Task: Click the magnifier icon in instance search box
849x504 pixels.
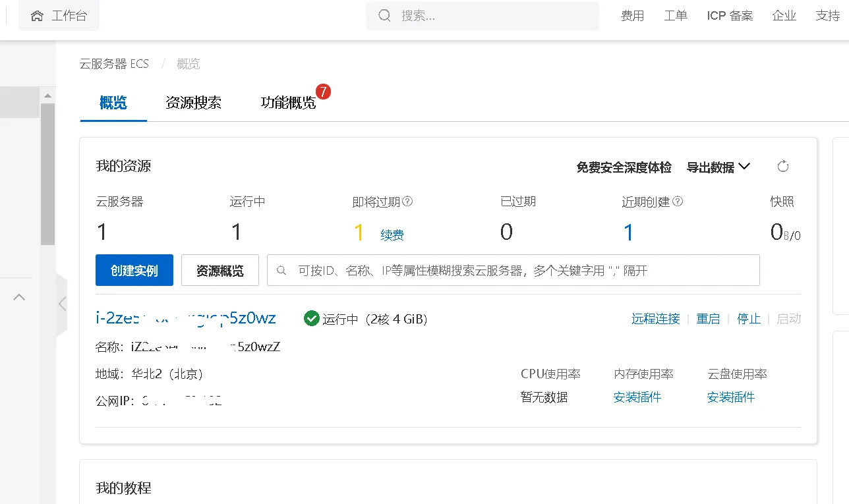Action: (282, 271)
